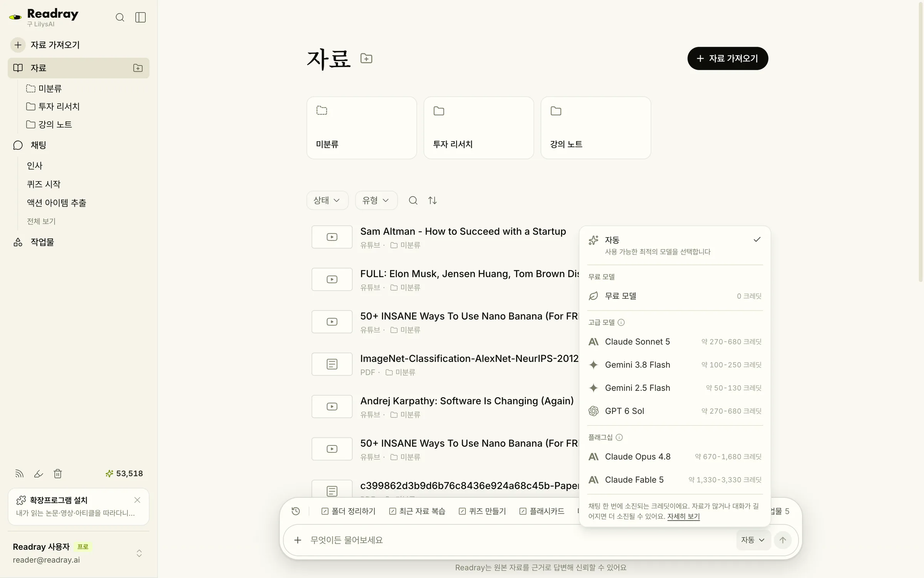Open chat history clock icon

[x=296, y=511]
